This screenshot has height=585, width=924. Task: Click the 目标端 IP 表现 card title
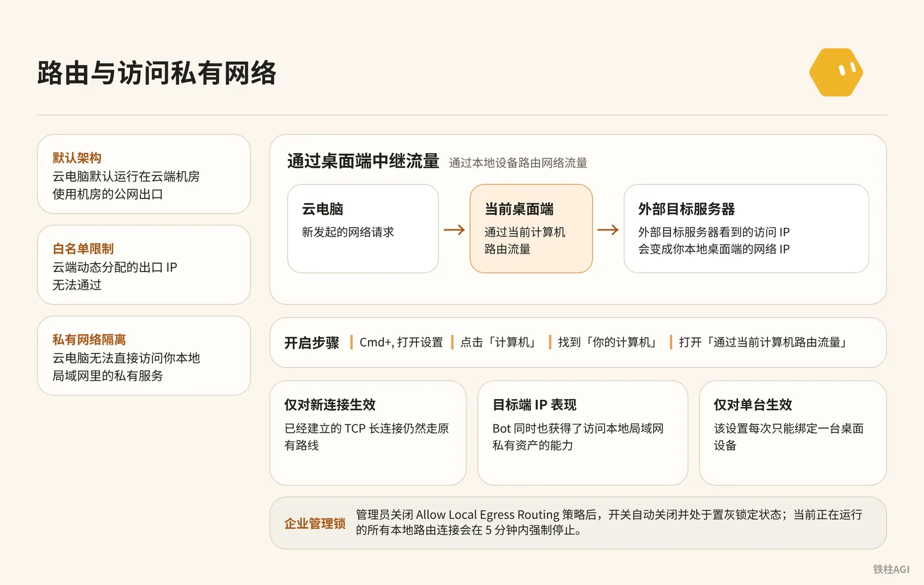534,404
